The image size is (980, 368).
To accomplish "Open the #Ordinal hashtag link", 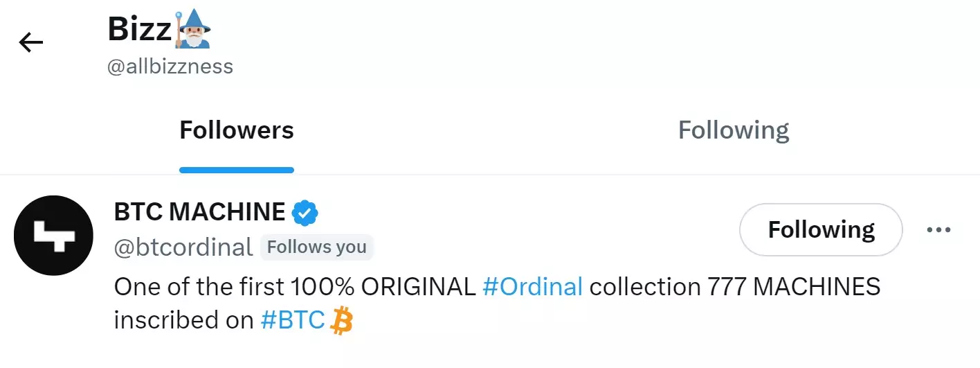I will point(532,286).
